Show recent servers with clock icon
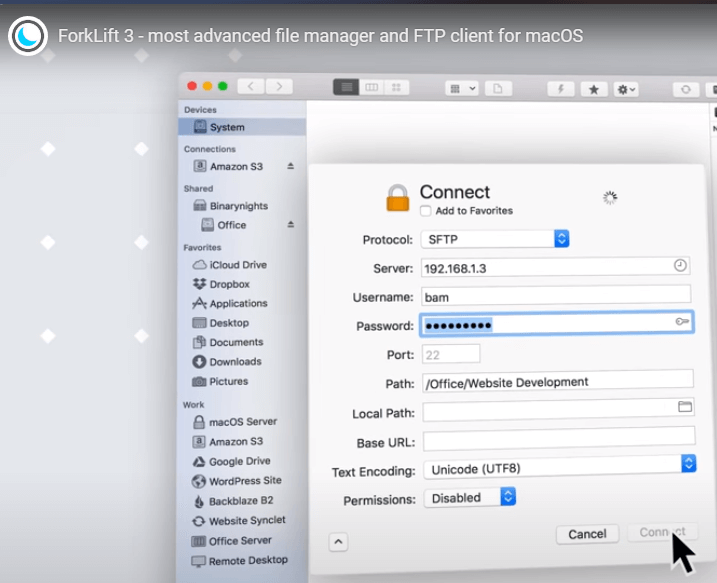 [680, 265]
